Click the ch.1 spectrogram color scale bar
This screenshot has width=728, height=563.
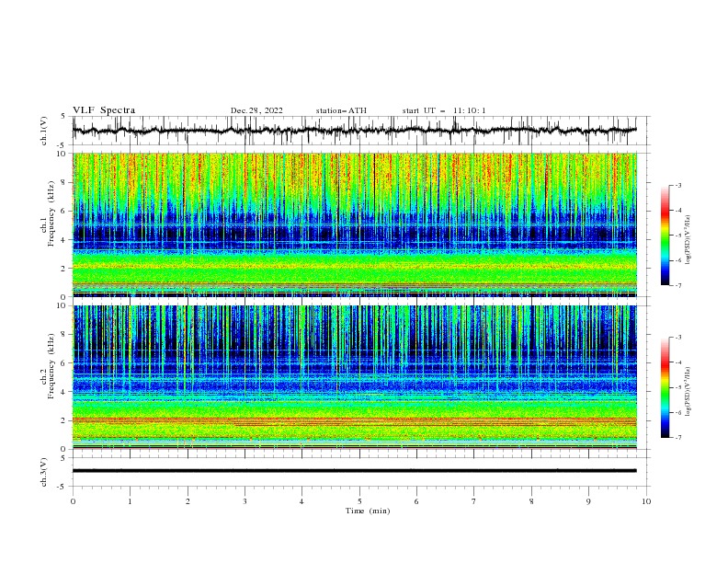click(665, 235)
